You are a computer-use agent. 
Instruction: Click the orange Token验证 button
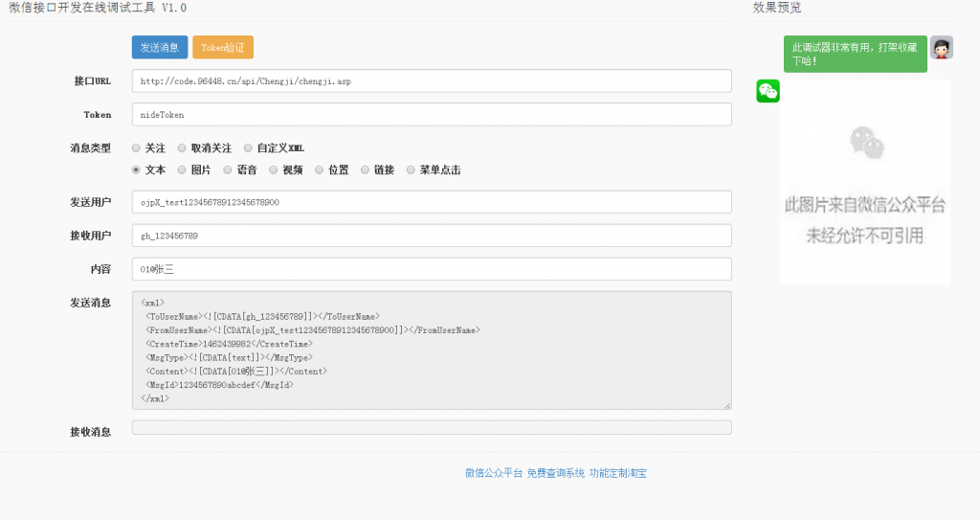coord(222,48)
